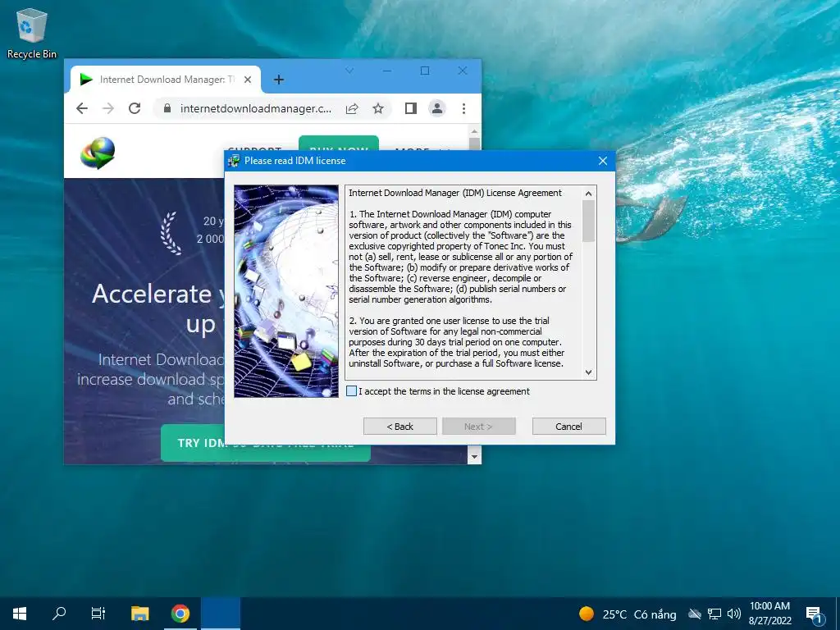Click the license text scrollbar thumb
The image size is (840, 630).
[x=588, y=221]
